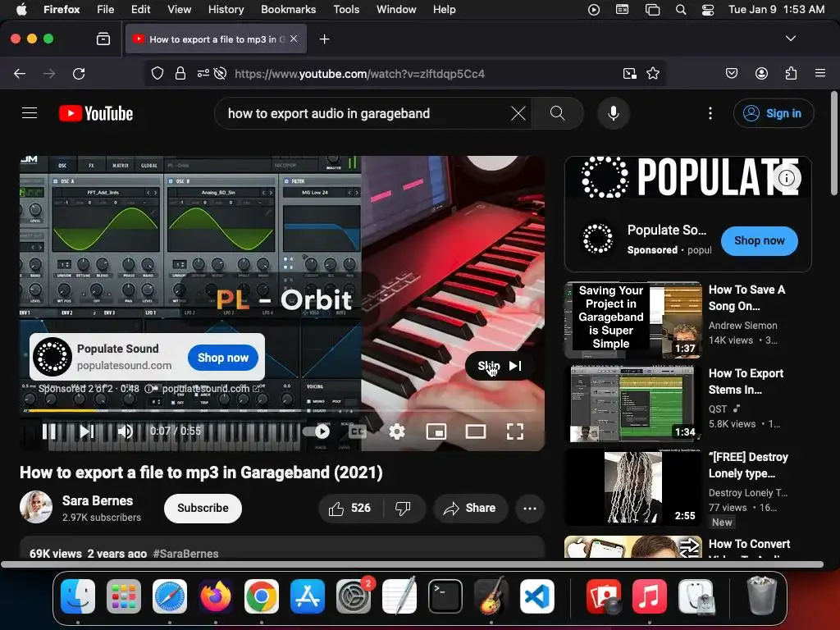Open YouTube settings three-dot menu

coord(710,113)
